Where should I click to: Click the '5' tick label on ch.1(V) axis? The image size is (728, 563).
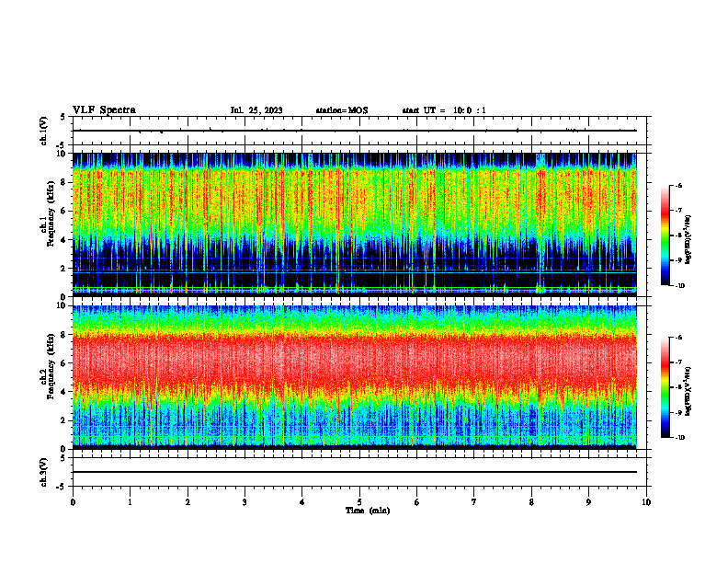[63, 117]
